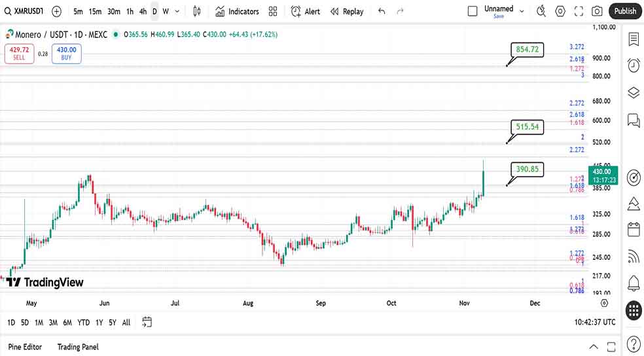Open chart settings hexagon icon in the top toolbar
The image size is (644, 356).
pos(560,11)
